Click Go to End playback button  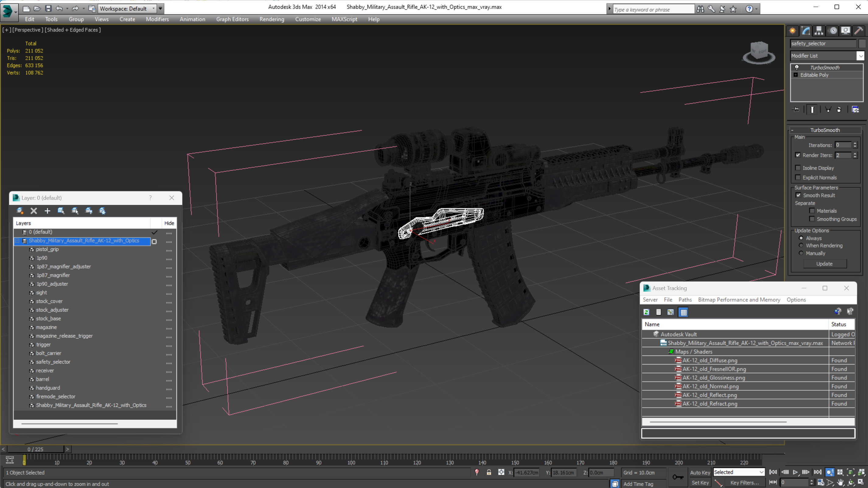pos(817,472)
